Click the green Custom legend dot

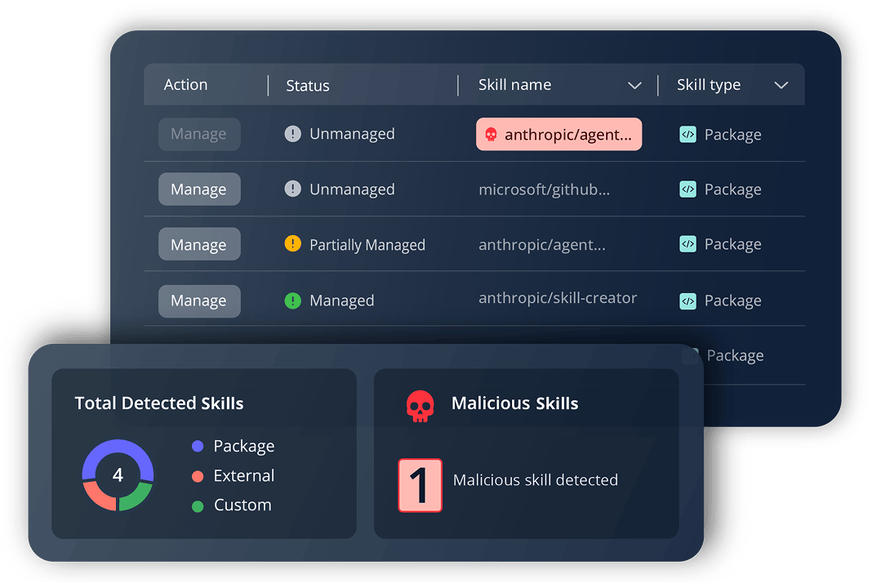[198, 506]
